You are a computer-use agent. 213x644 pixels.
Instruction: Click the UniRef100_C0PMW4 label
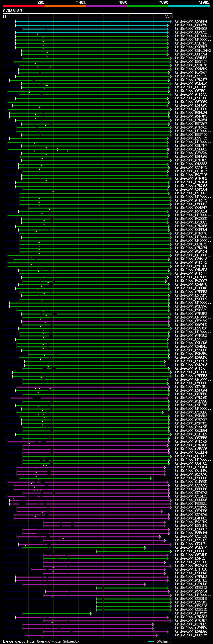pyautogui.click(x=191, y=230)
